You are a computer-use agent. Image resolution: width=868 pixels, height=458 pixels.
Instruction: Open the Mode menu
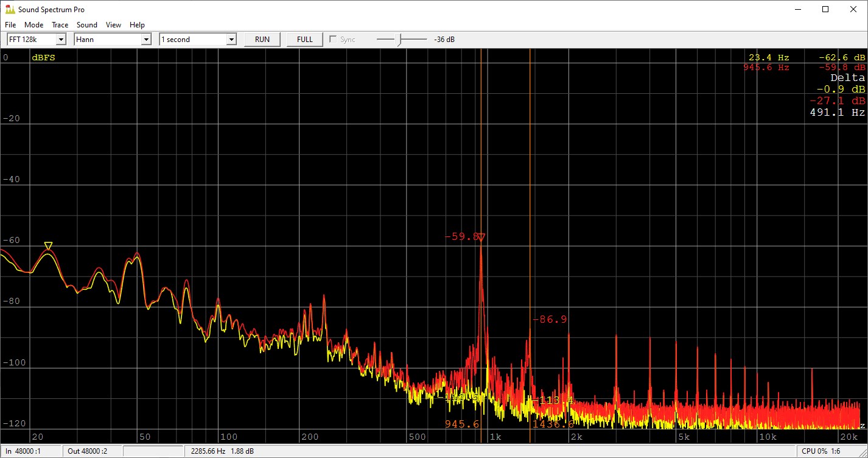point(33,24)
